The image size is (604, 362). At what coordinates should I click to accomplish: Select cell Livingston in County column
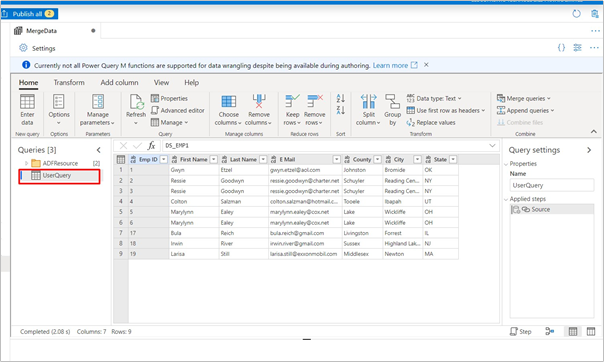[x=362, y=233]
